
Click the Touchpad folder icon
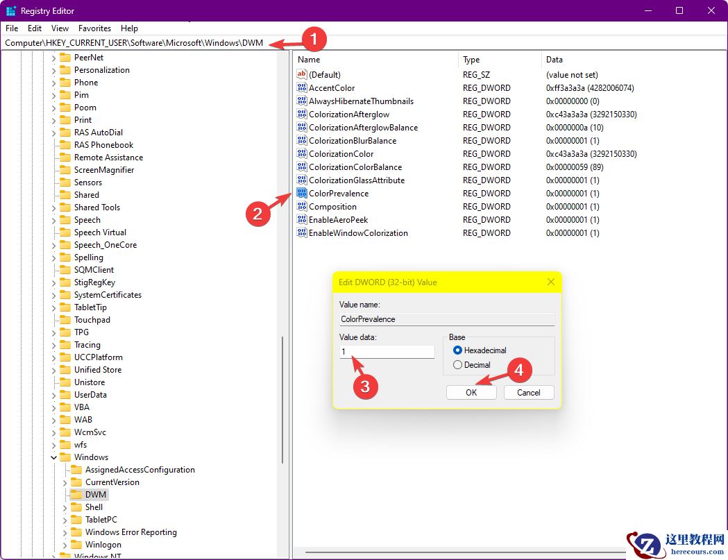click(x=65, y=320)
